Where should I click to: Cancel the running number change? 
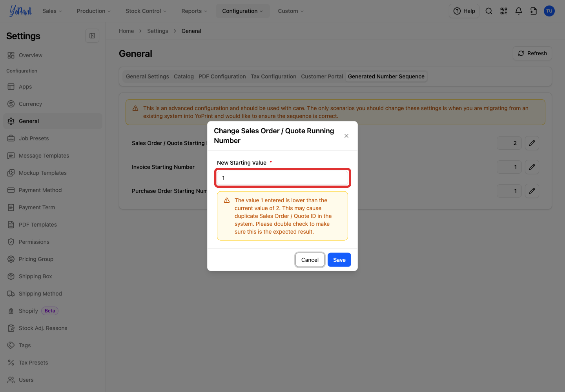pyautogui.click(x=310, y=260)
